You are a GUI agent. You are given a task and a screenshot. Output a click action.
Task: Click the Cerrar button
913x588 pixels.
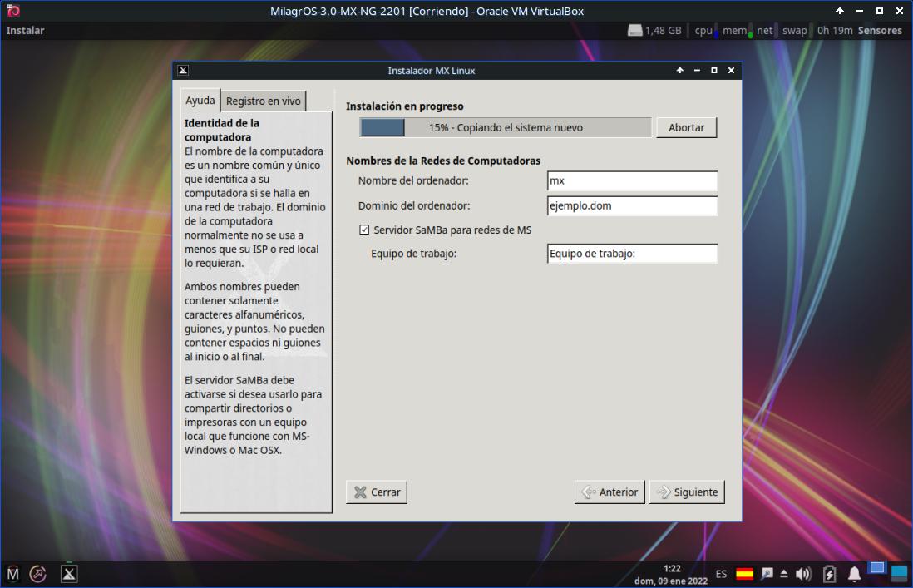(377, 492)
